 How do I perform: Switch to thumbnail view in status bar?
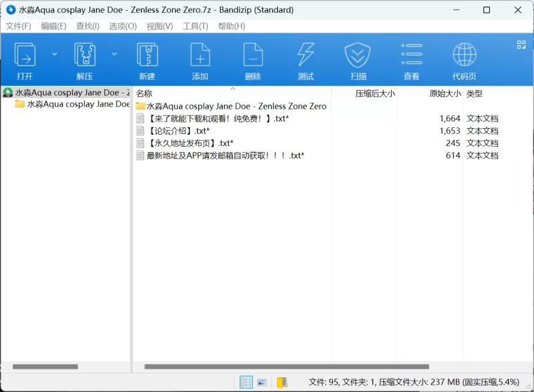click(x=262, y=382)
